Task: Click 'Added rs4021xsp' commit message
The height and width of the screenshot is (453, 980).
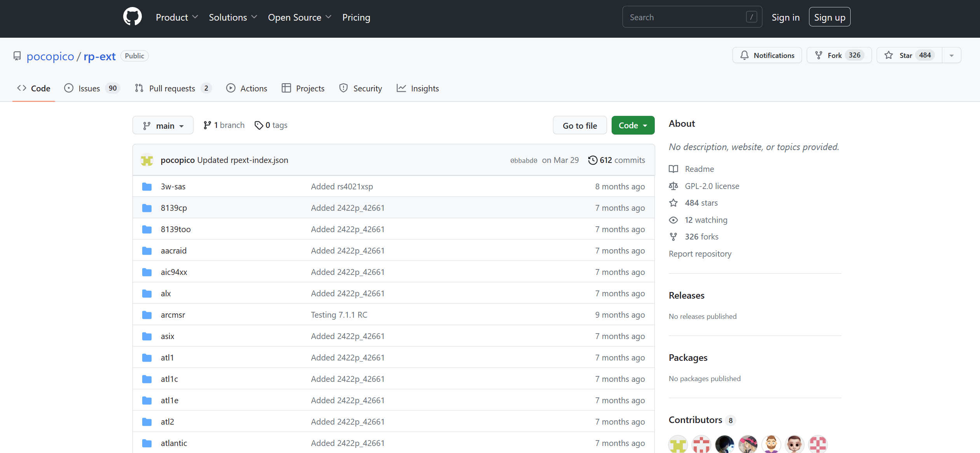Action: coord(342,187)
